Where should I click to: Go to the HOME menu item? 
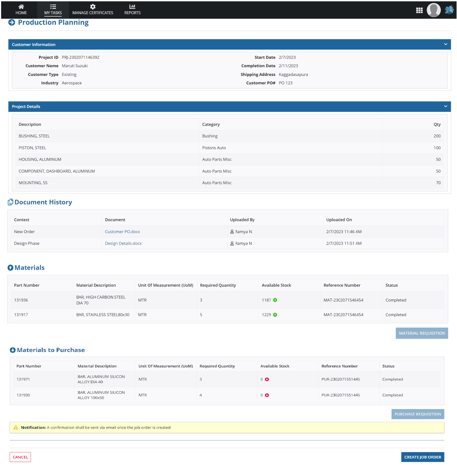coord(21,10)
